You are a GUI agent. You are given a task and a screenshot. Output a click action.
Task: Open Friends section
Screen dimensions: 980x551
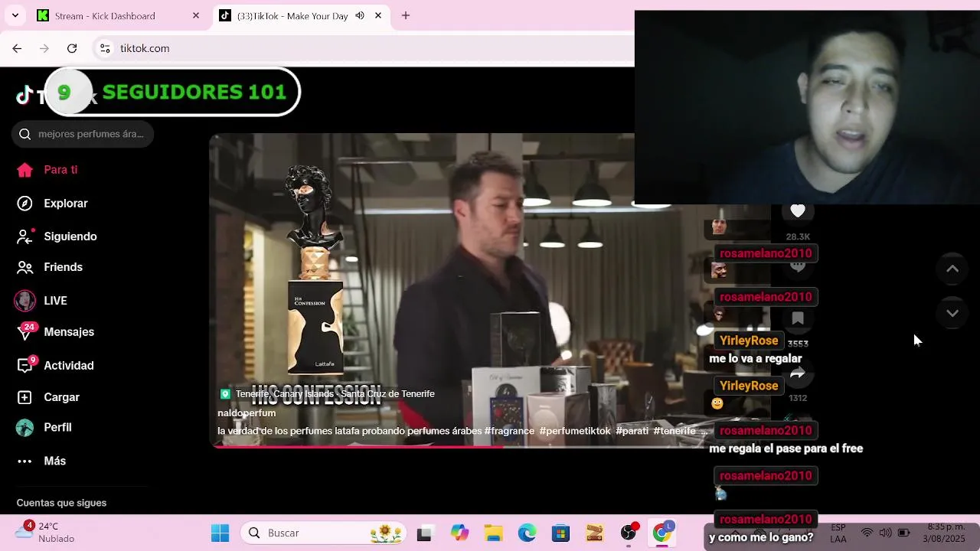point(50,267)
